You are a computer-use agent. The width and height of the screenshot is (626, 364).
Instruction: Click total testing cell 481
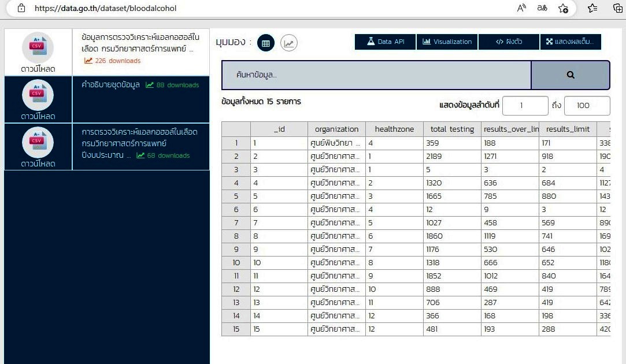tap(453, 329)
